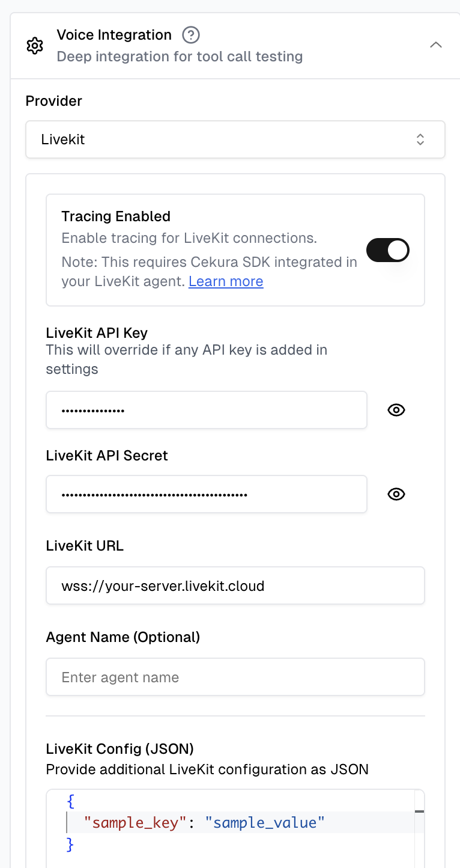Reveal the LiveKit API Key with the eye icon

(396, 410)
